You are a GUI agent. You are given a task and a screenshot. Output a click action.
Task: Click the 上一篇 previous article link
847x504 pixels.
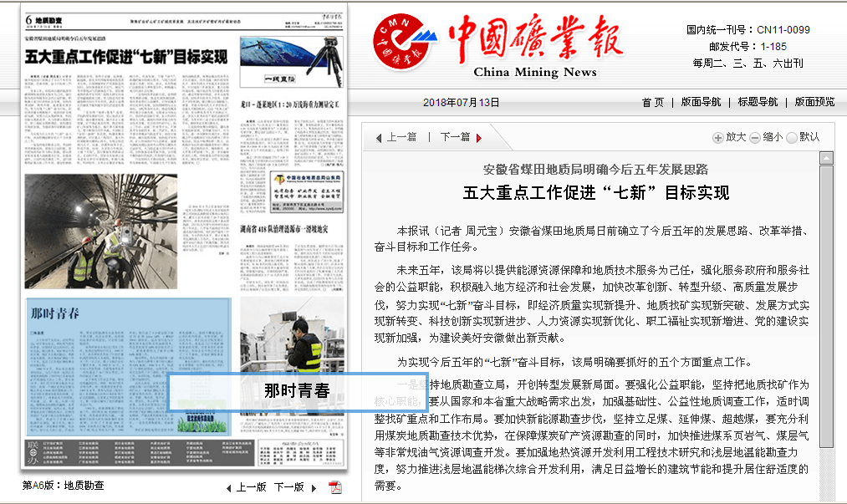click(400, 136)
